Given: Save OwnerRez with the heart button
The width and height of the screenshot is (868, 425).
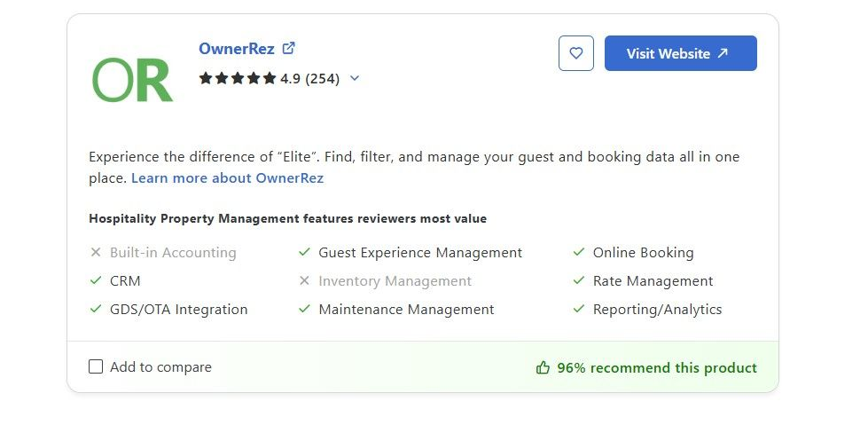Looking at the screenshot, I should coord(575,53).
